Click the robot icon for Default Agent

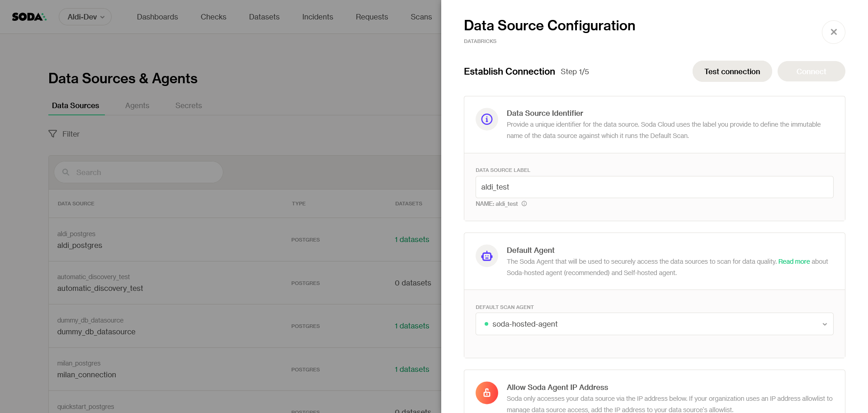pyautogui.click(x=486, y=256)
